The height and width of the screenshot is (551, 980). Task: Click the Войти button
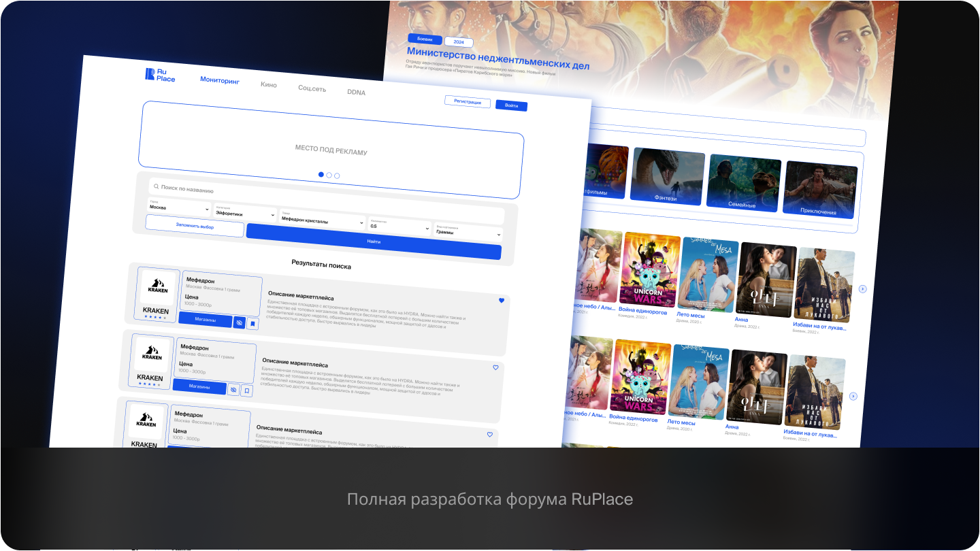512,105
